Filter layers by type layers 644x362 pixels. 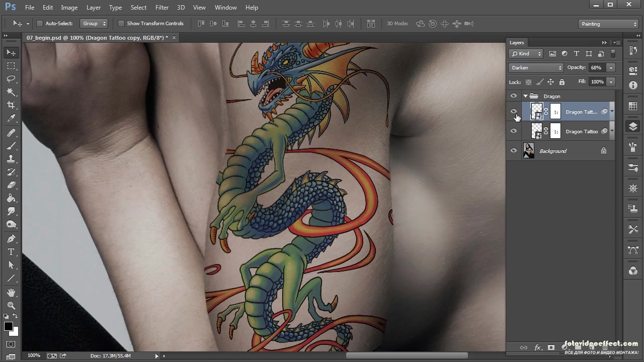(577, 54)
